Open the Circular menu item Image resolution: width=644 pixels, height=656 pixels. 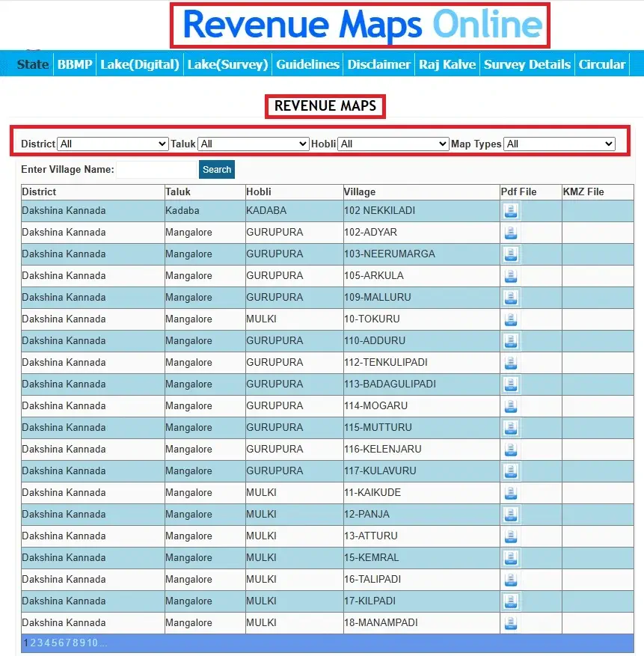tap(601, 64)
